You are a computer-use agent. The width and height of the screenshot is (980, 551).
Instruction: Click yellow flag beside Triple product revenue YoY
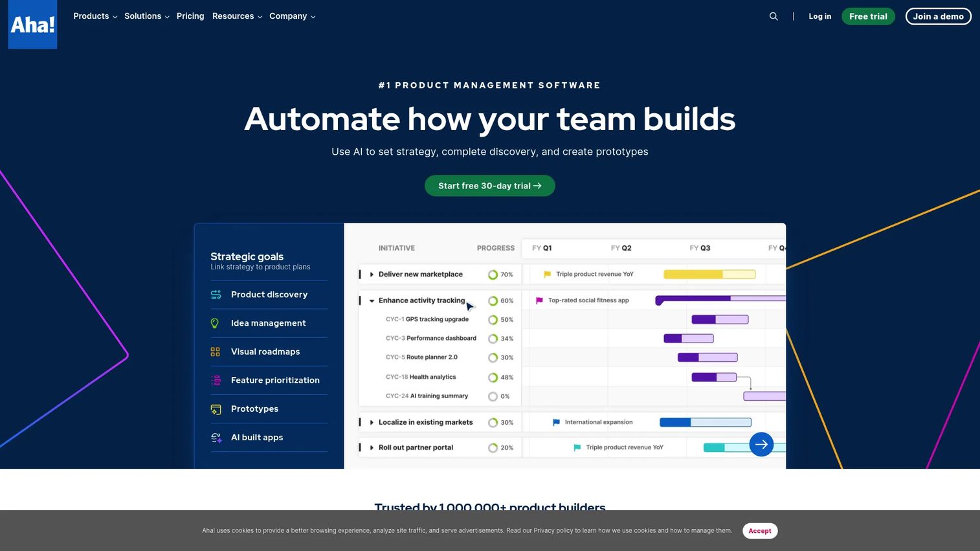pyautogui.click(x=547, y=275)
